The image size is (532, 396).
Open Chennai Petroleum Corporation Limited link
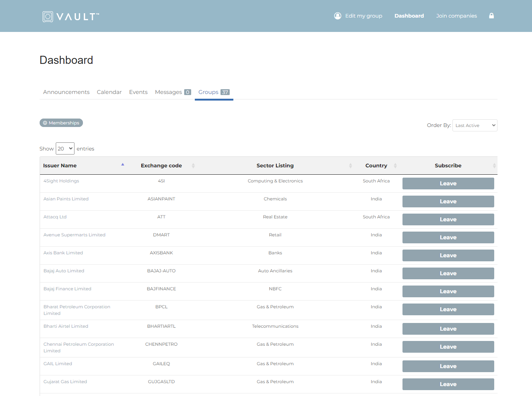(x=79, y=348)
